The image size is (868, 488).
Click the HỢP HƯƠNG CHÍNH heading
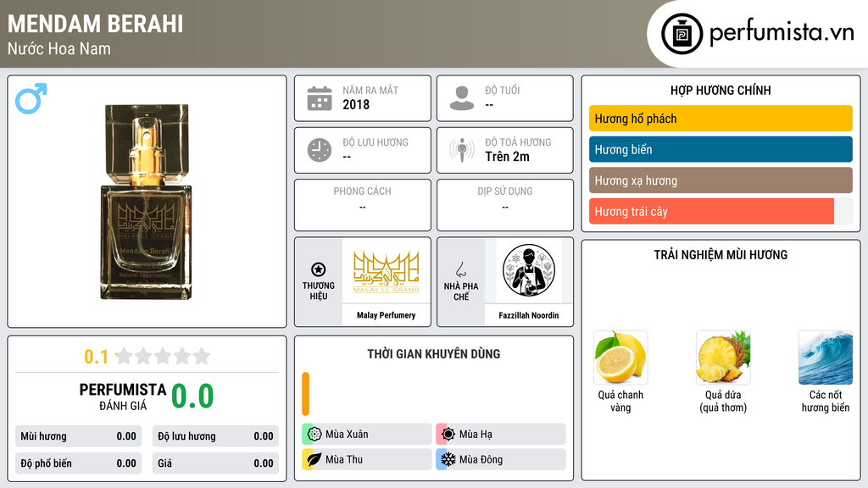click(x=721, y=90)
